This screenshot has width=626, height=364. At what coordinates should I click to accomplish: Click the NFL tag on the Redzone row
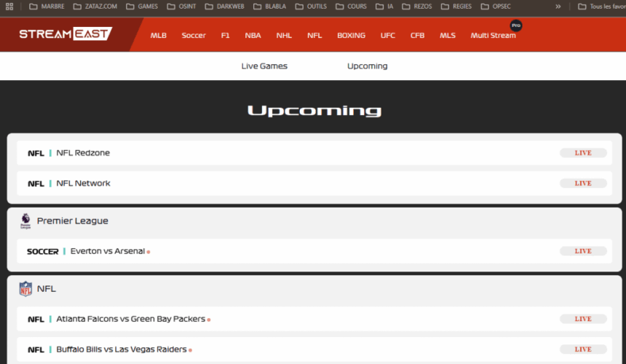[x=36, y=154]
